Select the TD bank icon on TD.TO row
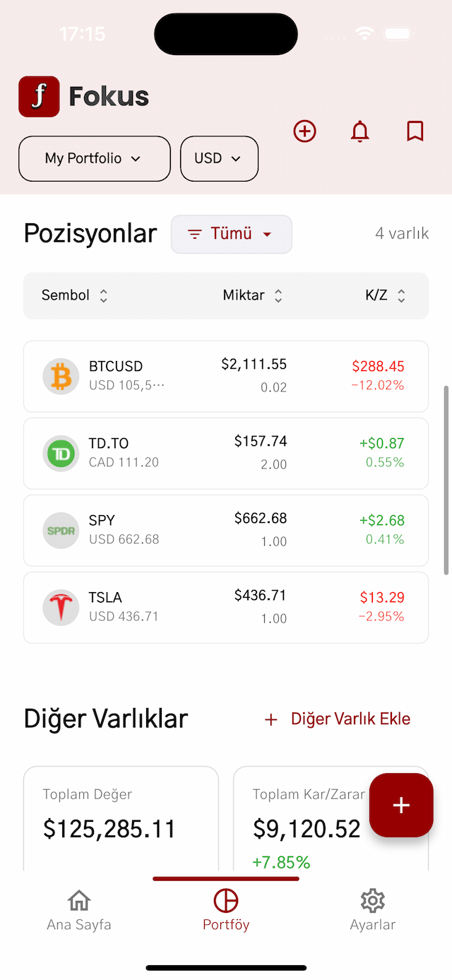The height and width of the screenshot is (980, 452). [61, 454]
